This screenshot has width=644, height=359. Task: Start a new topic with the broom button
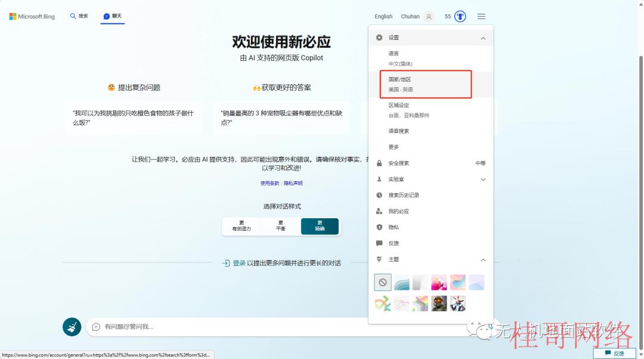point(72,327)
